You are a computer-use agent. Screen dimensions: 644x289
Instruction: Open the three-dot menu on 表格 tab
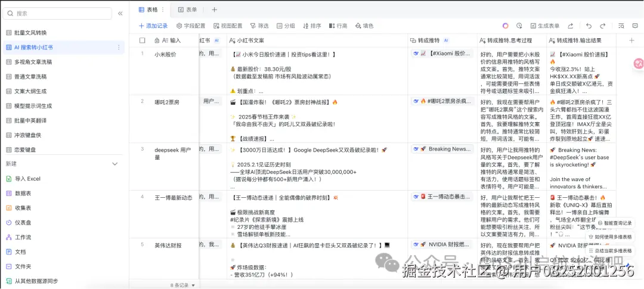coord(163,10)
